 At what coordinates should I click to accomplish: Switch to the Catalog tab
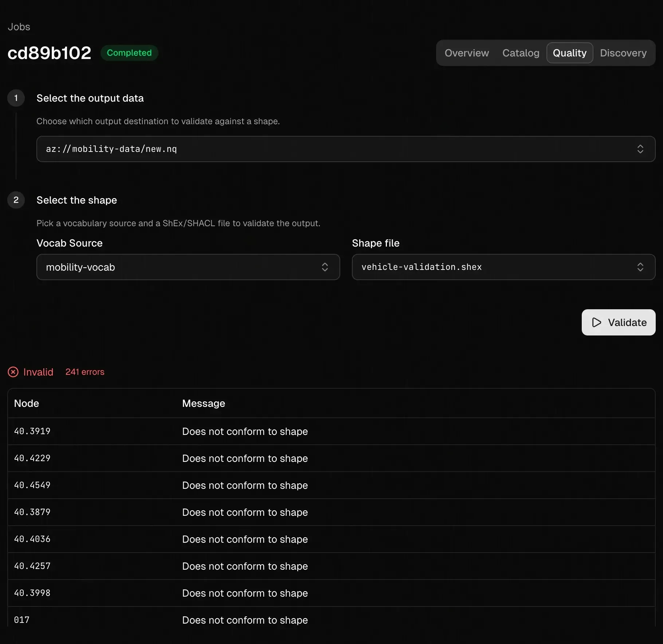(521, 53)
